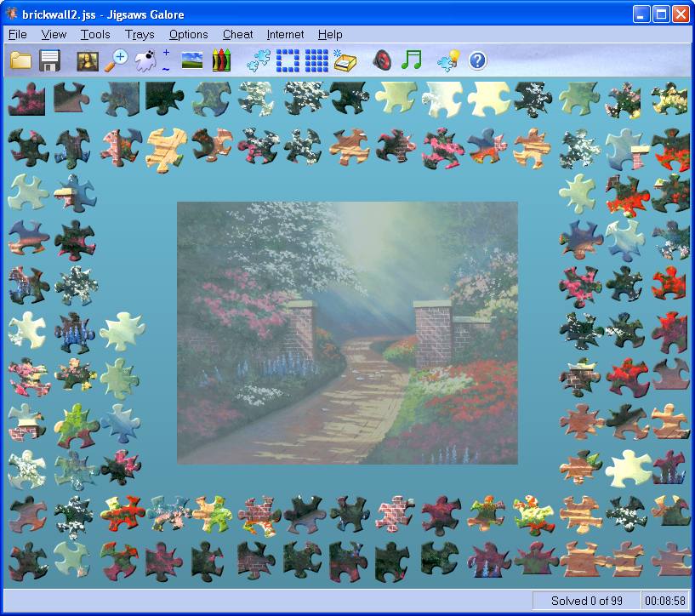
Task: Activate the magnifying glass zoom tool
Action: pos(116,60)
